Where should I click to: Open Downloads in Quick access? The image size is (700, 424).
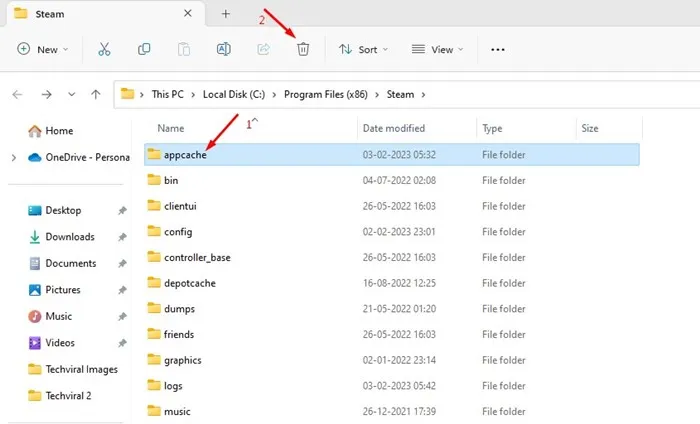coord(62,237)
